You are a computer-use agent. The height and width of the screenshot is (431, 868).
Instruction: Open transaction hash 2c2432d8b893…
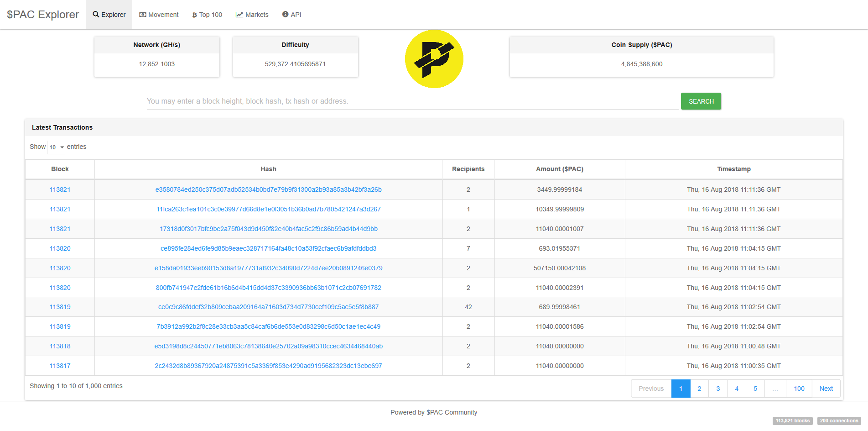(x=268, y=366)
